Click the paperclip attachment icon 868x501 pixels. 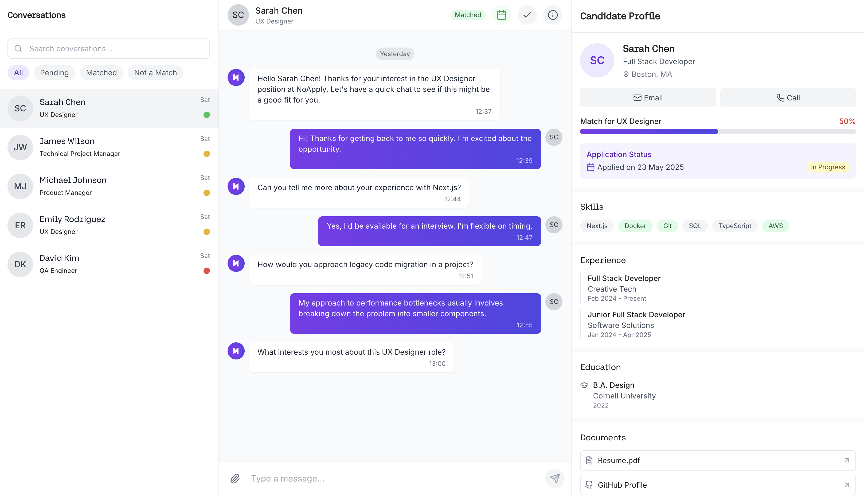click(x=235, y=478)
